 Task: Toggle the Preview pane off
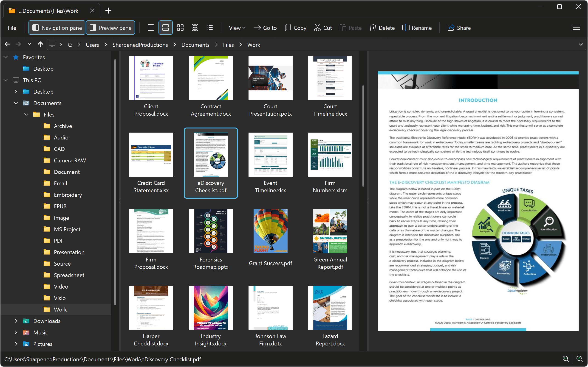click(x=110, y=28)
